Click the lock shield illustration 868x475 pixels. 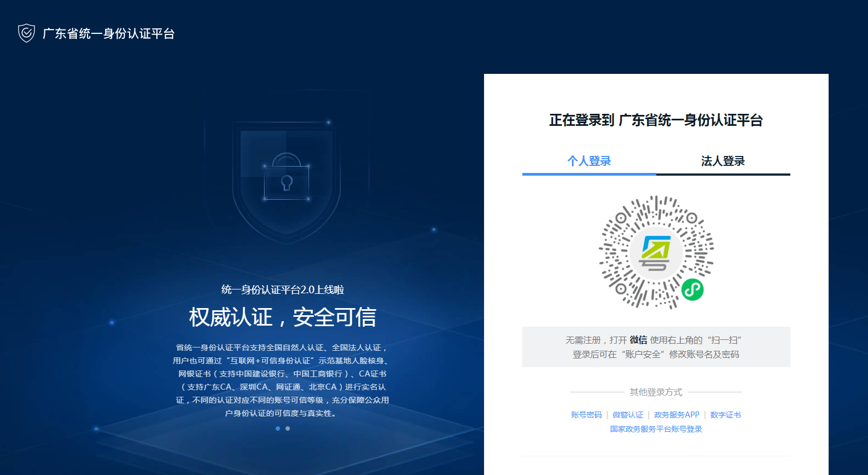coord(287,181)
